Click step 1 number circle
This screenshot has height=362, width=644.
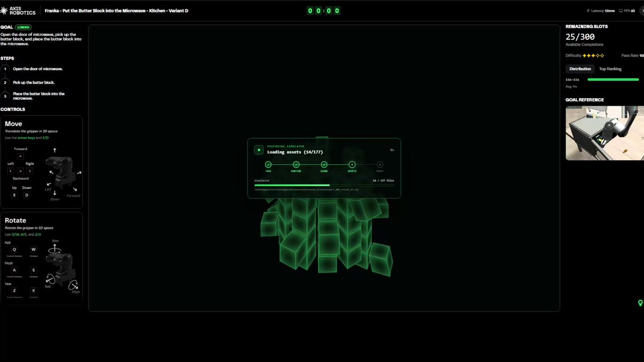click(x=5, y=69)
